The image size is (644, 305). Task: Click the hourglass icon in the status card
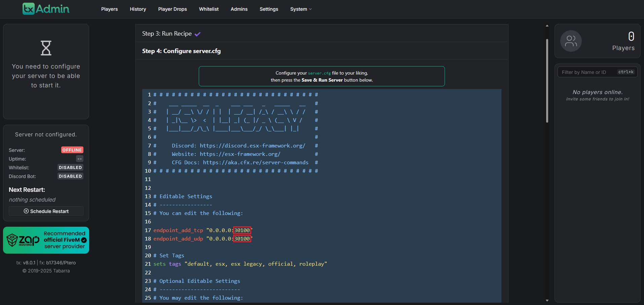(46, 48)
